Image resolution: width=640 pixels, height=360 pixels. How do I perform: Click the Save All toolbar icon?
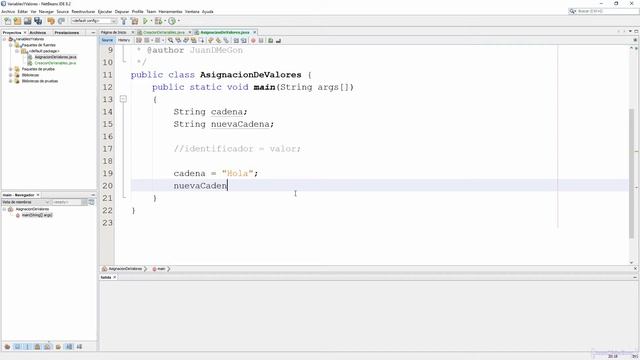38,21
